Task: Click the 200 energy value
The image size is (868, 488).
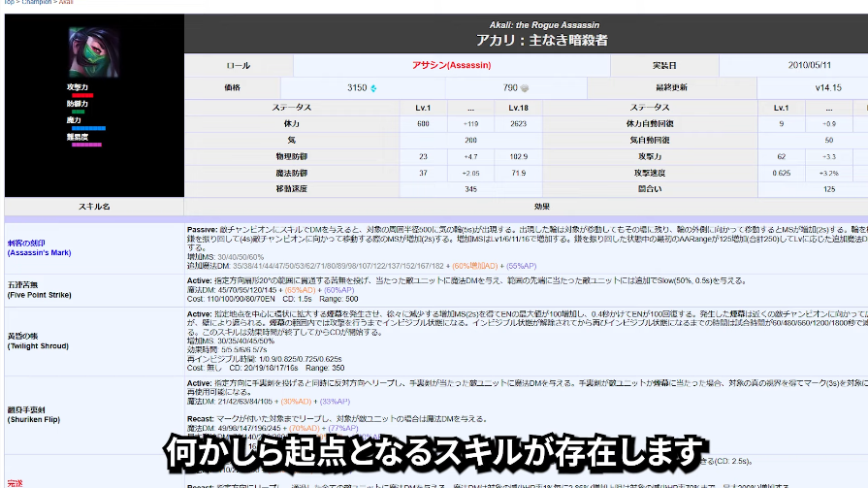Action: tap(470, 140)
